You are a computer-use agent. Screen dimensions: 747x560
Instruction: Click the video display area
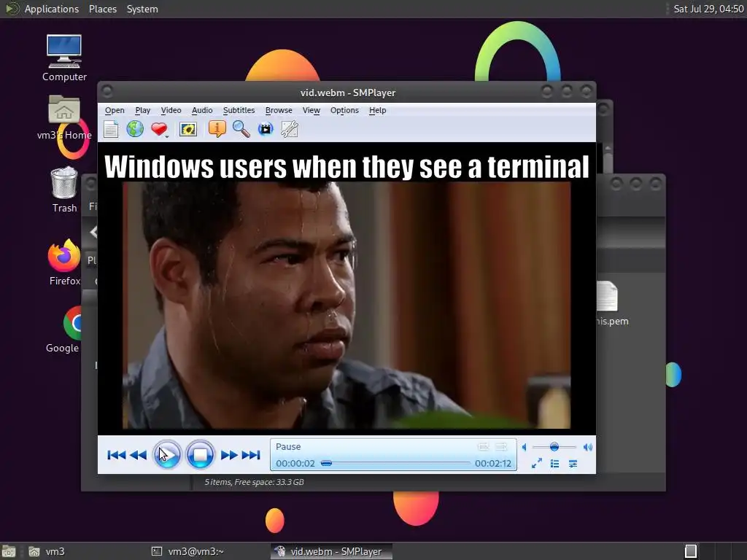[x=347, y=289]
